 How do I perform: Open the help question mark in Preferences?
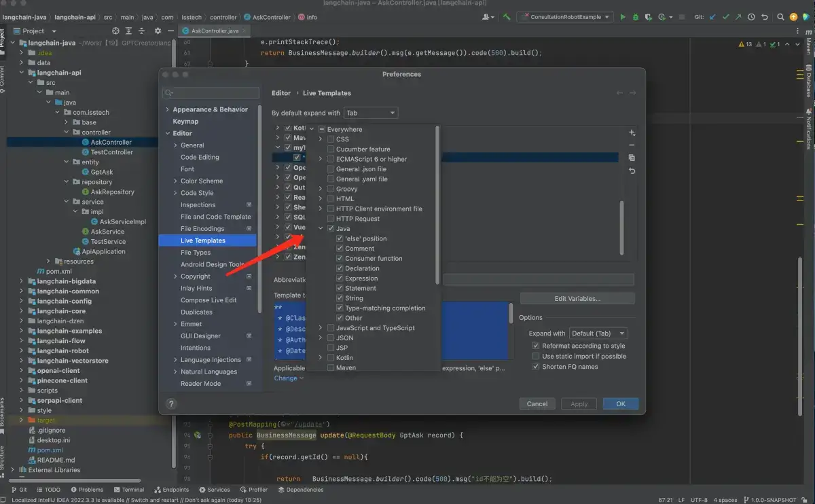pyautogui.click(x=170, y=403)
